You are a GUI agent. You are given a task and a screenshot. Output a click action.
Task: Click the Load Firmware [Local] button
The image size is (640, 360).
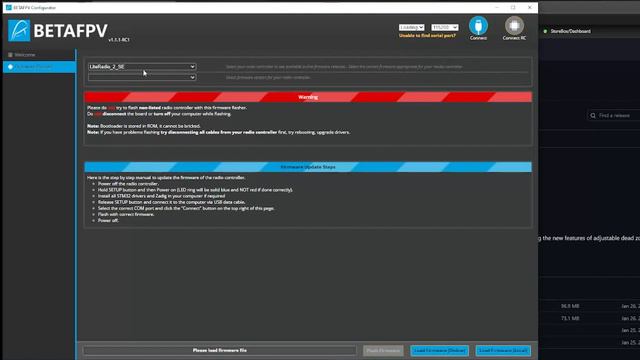tap(503, 351)
